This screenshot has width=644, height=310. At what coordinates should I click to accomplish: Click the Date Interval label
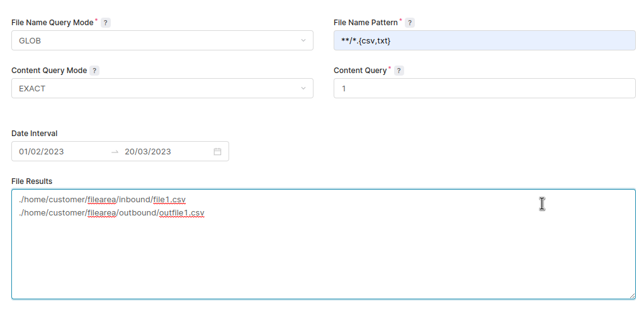point(35,134)
